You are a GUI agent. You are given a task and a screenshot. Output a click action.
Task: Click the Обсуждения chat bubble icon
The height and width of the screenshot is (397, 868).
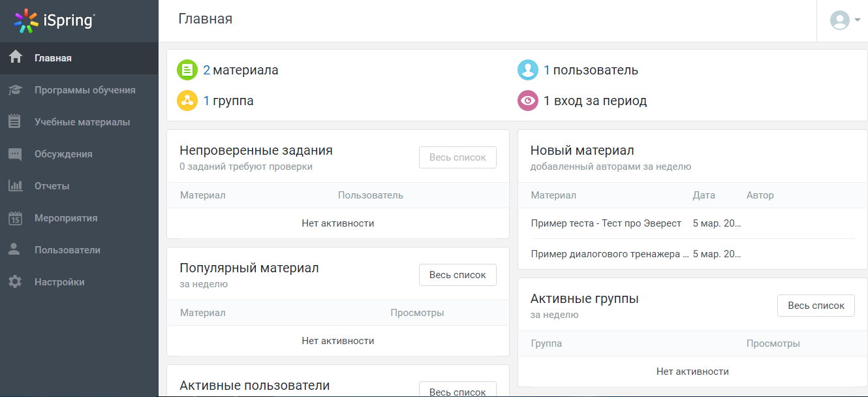(14, 153)
